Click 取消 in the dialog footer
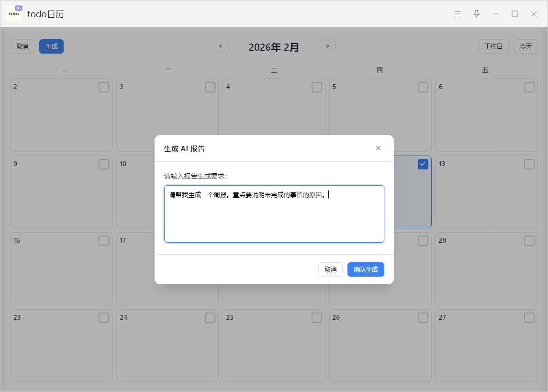This screenshot has width=548, height=392. 330,269
